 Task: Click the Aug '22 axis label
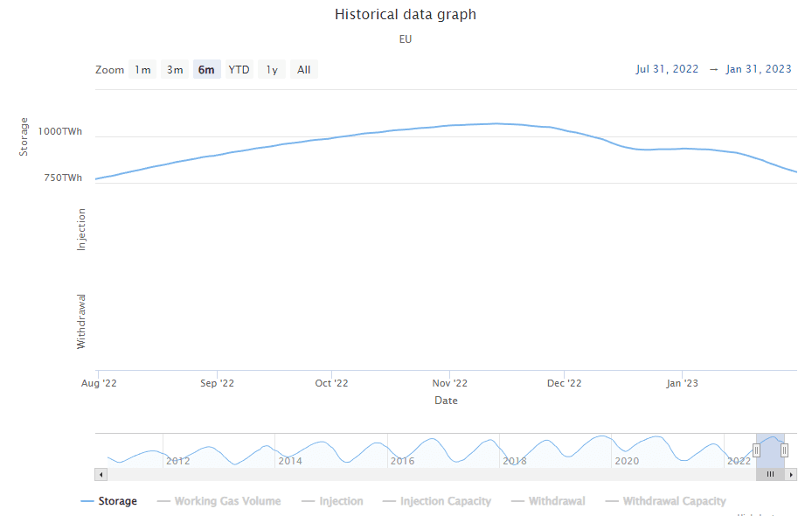tap(99, 383)
